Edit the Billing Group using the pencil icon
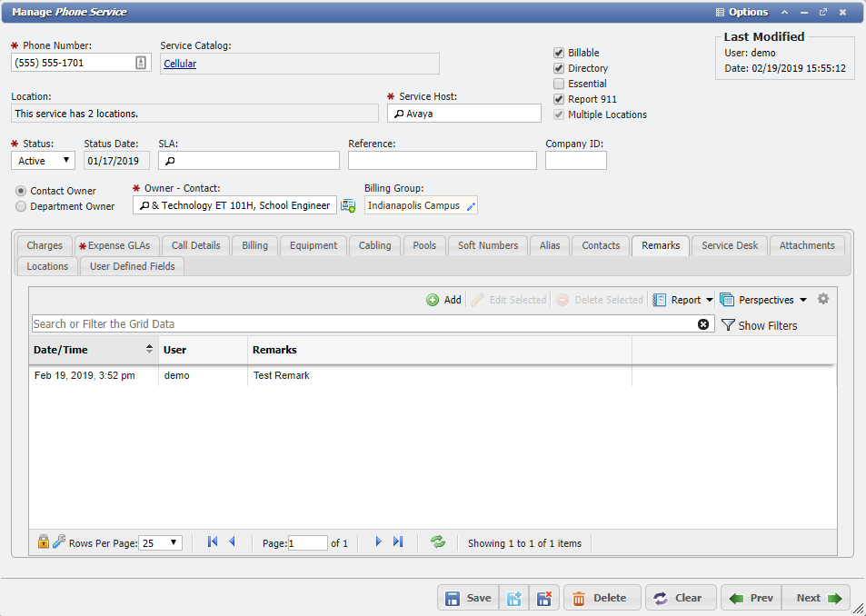866x616 pixels. tap(469, 205)
